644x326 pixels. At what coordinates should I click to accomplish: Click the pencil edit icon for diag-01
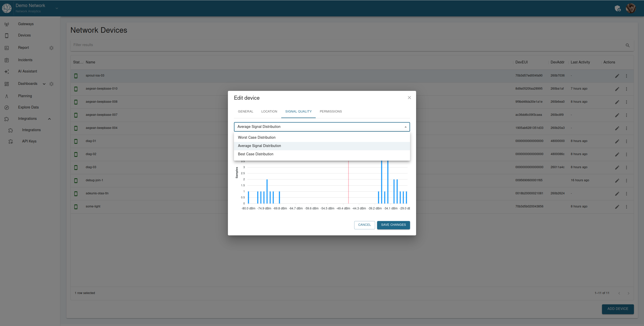(x=617, y=141)
